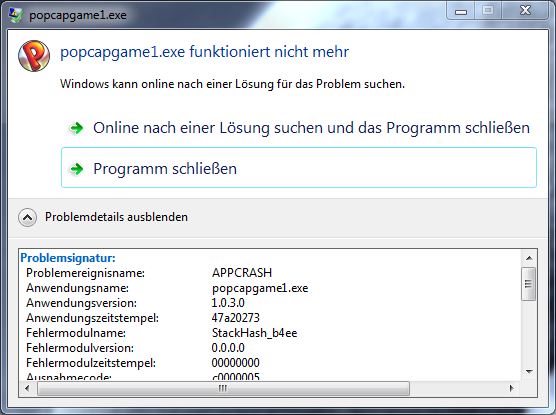Click 'Anwendungsversion:' label
Screen dimensions: 556x415
click(x=81, y=303)
